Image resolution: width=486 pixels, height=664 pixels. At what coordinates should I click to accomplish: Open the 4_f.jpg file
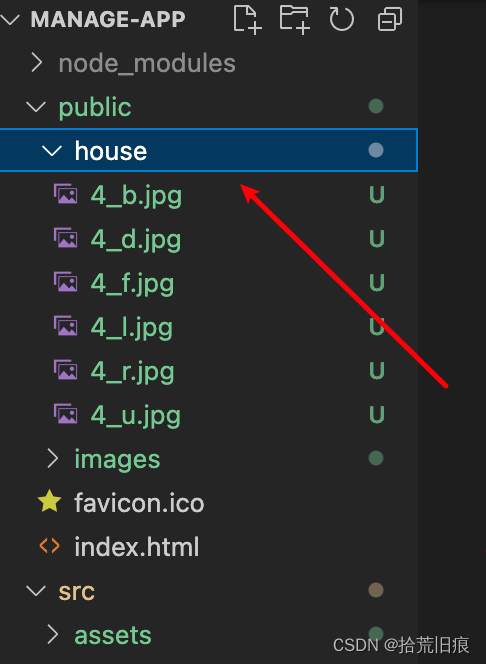132,284
